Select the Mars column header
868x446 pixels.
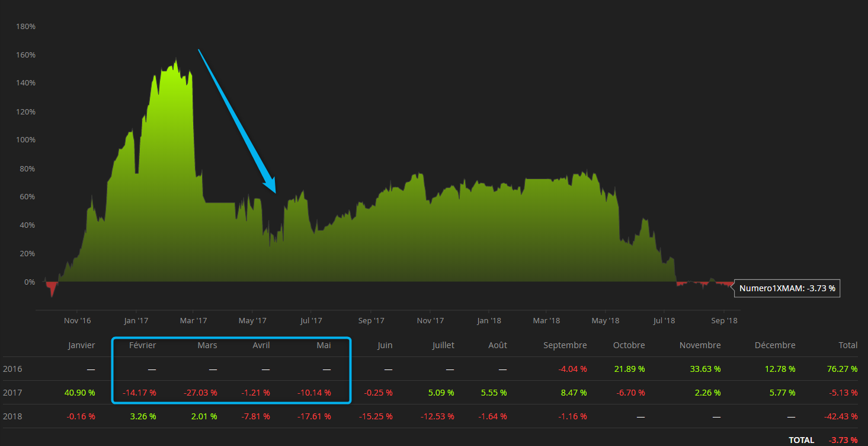(x=207, y=345)
